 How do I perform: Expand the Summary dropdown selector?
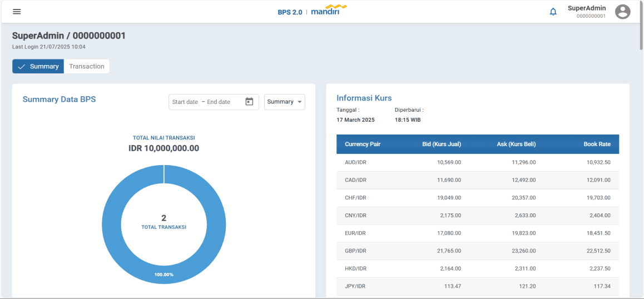285,102
